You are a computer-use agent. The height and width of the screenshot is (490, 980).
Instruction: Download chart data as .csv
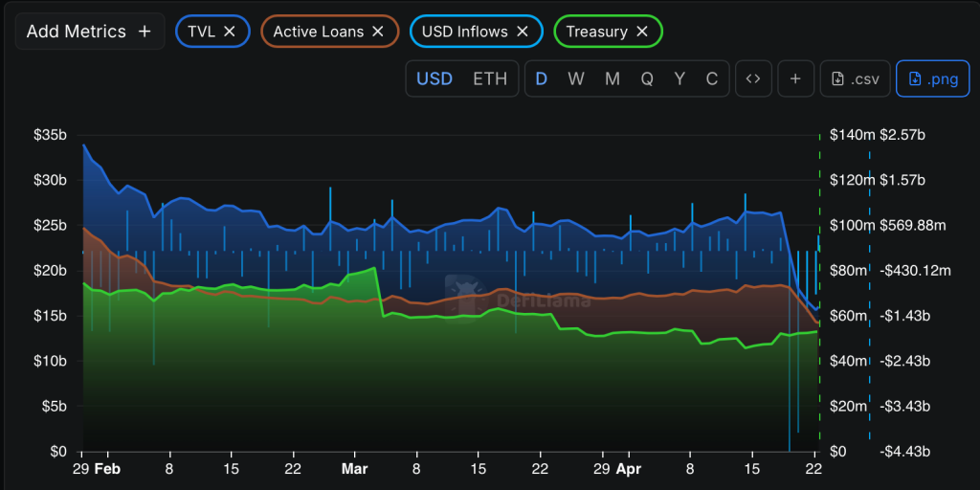[855, 78]
